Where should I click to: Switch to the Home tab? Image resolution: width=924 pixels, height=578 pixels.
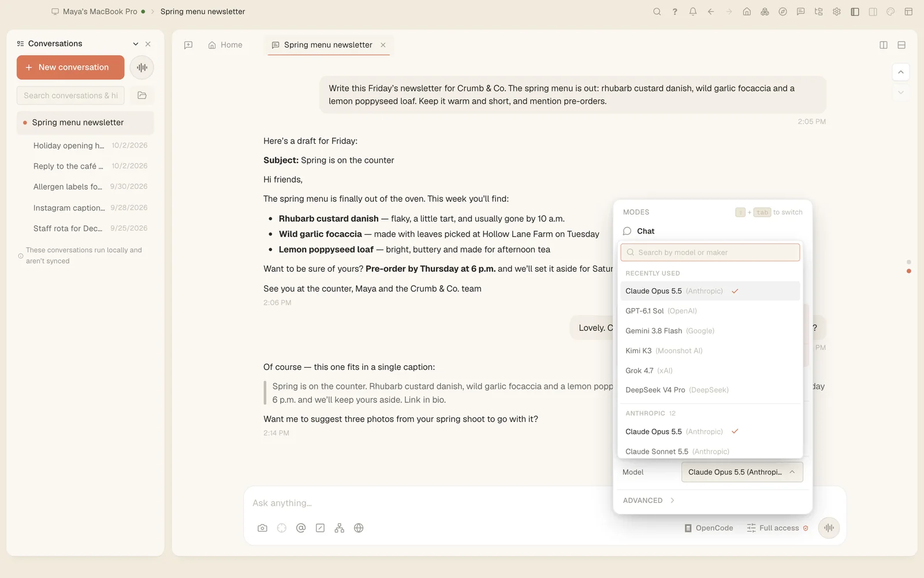(x=225, y=45)
